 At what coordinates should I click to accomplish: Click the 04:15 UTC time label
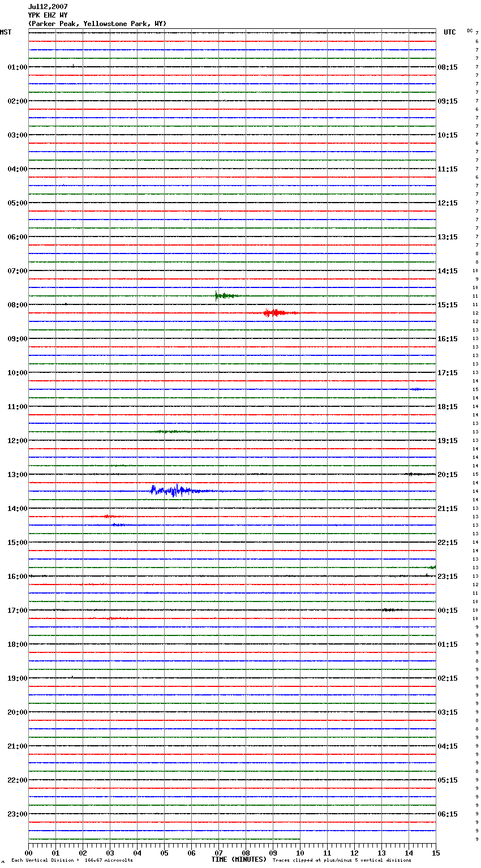coord(448,746)
